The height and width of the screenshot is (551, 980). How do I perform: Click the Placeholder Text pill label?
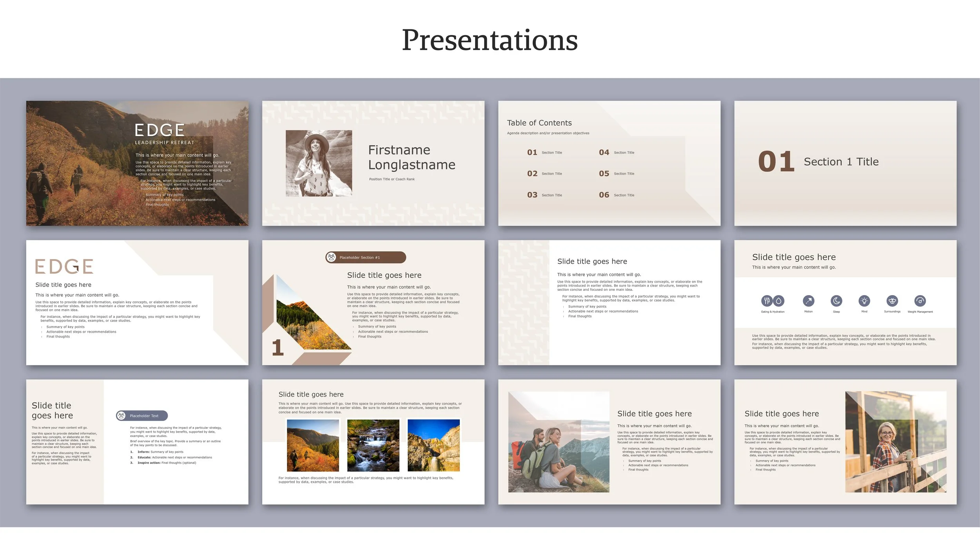click(144, 416)
